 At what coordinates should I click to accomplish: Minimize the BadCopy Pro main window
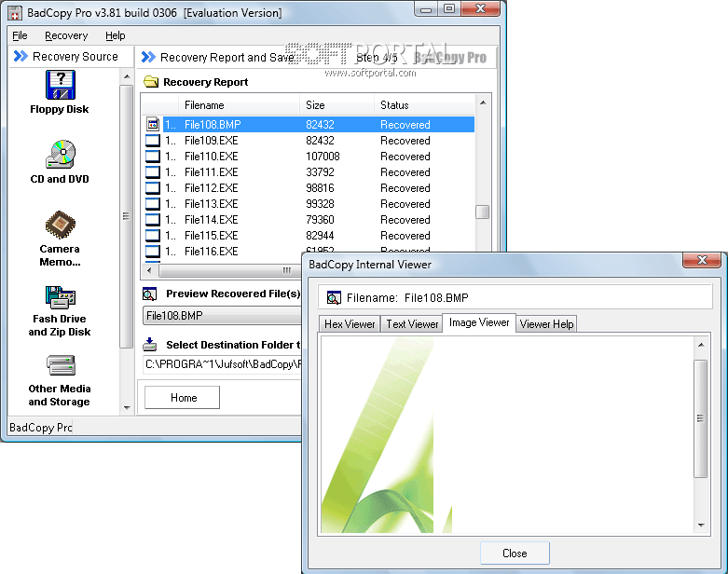click(426, 9)
